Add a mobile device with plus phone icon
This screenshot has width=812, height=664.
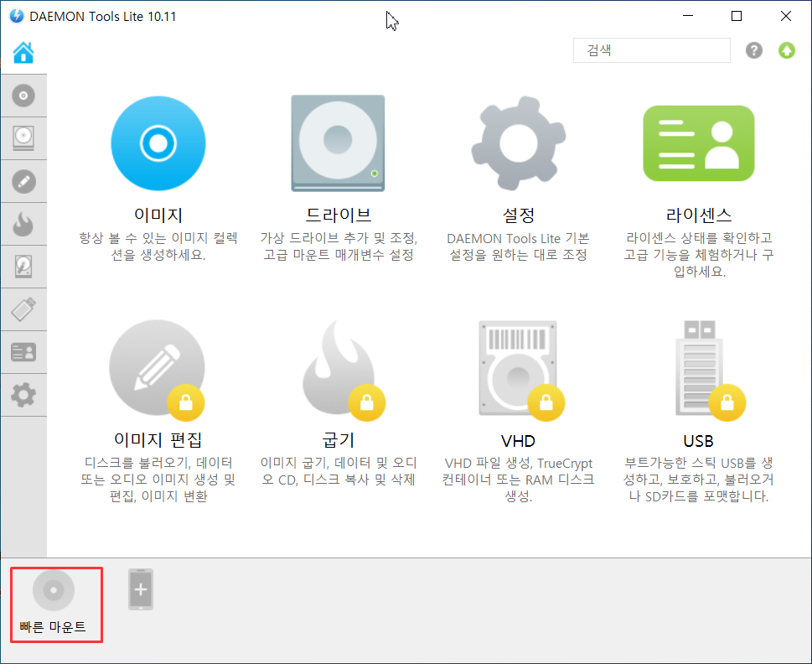click(x=141, y=589)
